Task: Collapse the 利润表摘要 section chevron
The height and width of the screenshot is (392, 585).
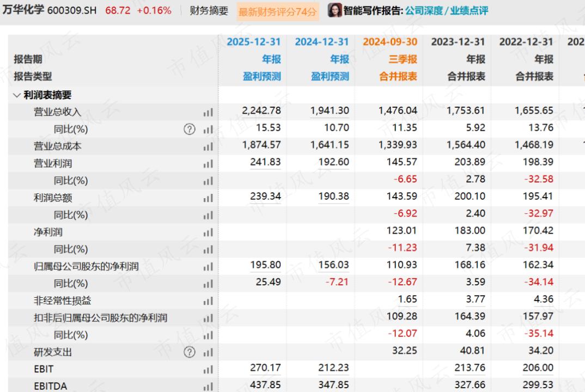Action: (16, 95)
